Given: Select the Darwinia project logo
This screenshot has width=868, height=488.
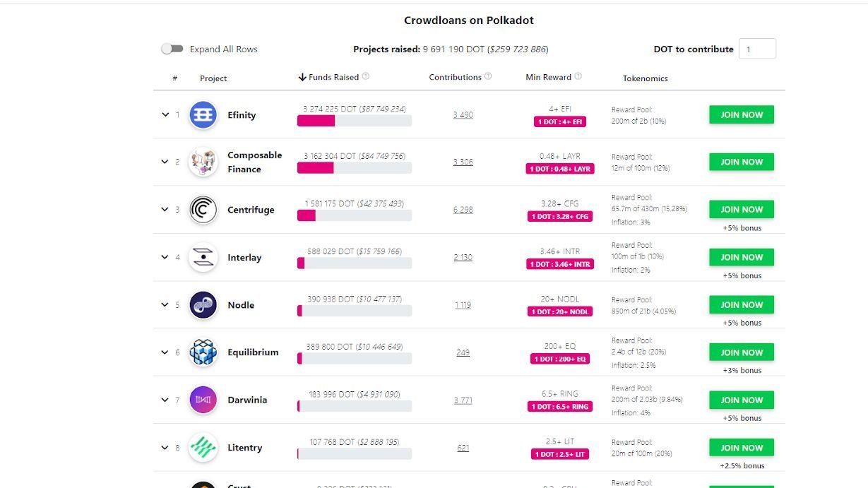Looking at the screenshot, I should click(x=203, y=400).
